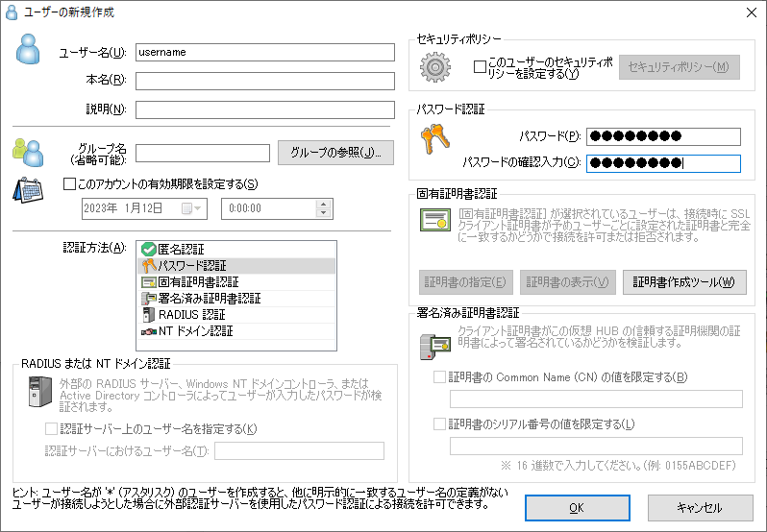
Task: Click the グループ名 input field
Action: 203,153
